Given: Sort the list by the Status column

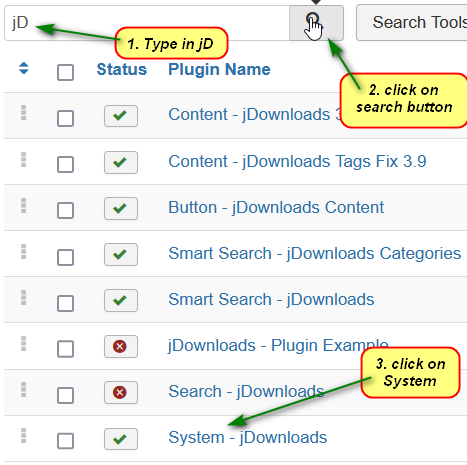Looking at the screenshot, I should (x=122, y=70).
